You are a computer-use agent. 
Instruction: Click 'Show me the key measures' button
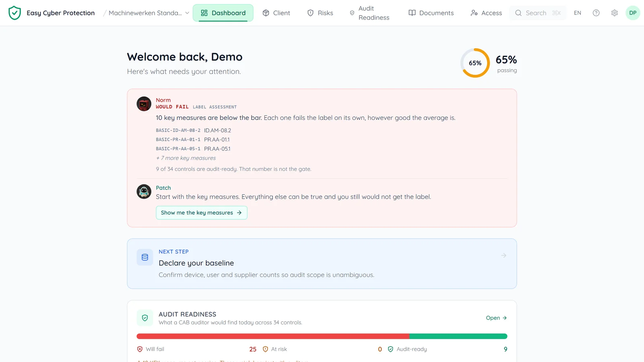point(202,213)
